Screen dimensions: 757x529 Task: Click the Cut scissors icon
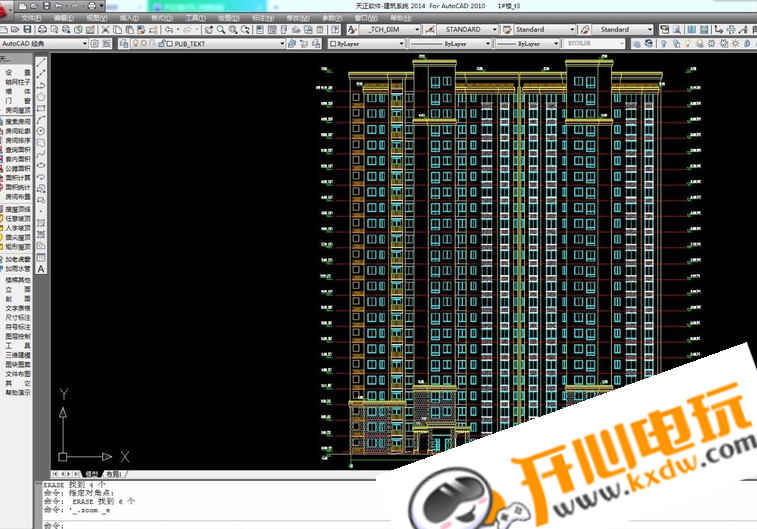pos(106,30)
